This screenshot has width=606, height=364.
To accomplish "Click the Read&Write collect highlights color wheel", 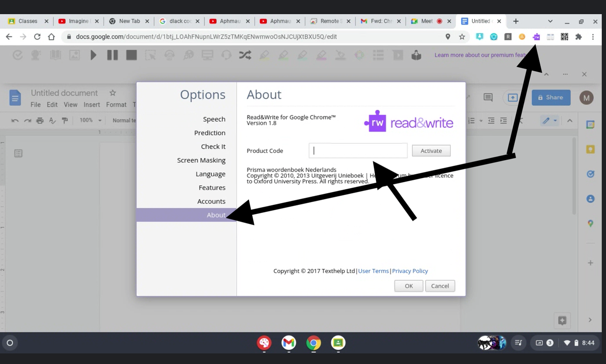I will [359, 55].
